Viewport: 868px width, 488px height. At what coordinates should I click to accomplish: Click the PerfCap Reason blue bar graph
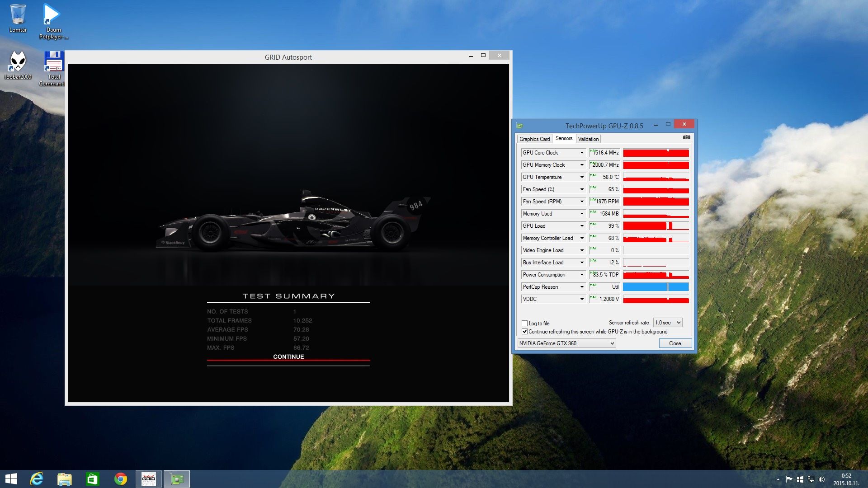click(656, 287)
